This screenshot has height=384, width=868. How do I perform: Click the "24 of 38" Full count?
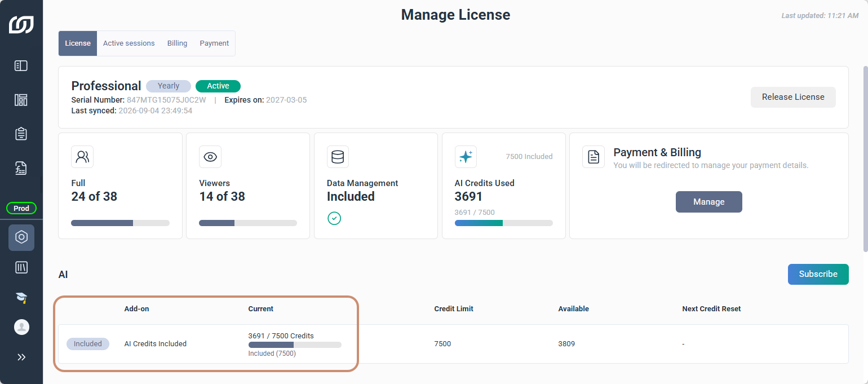tap(94, 197)
